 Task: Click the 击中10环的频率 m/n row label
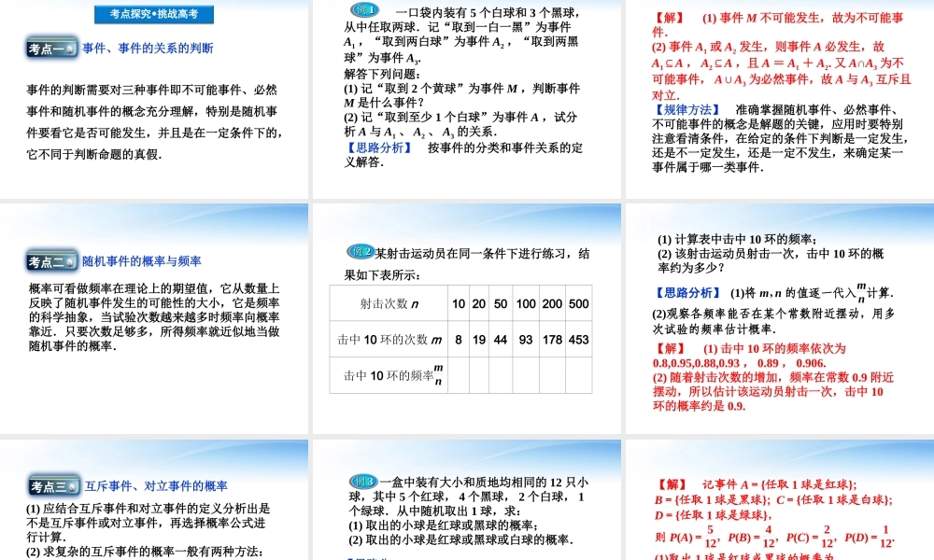389,375
